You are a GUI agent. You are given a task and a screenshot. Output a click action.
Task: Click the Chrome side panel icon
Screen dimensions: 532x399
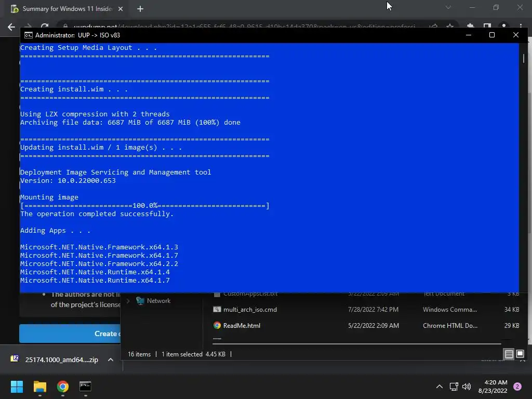[x=487, y=26]
